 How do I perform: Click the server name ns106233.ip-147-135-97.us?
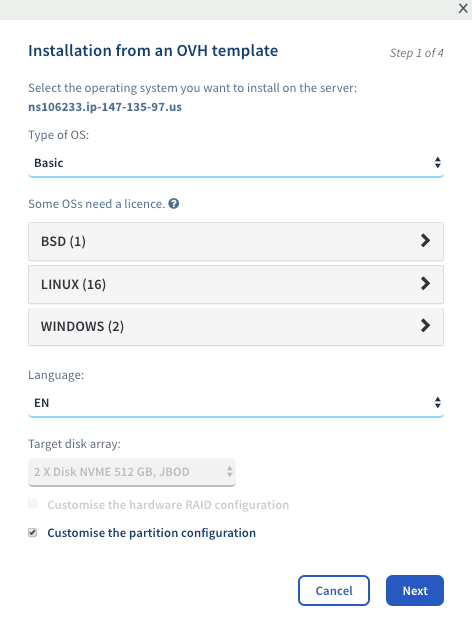105,107
